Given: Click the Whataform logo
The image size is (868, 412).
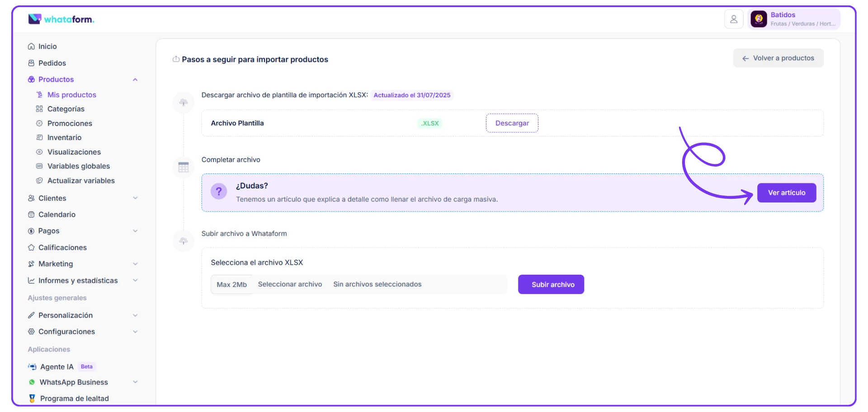Looking at the screenshot, I should [61, 19].
